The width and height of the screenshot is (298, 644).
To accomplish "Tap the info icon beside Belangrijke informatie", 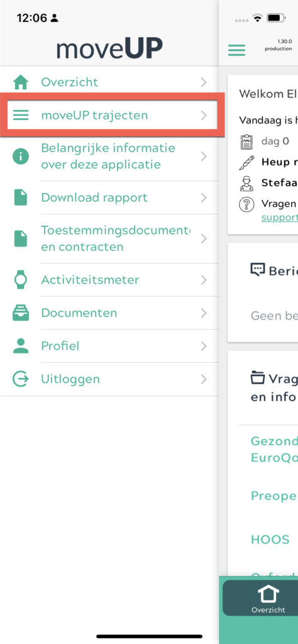I will point(21,157).
